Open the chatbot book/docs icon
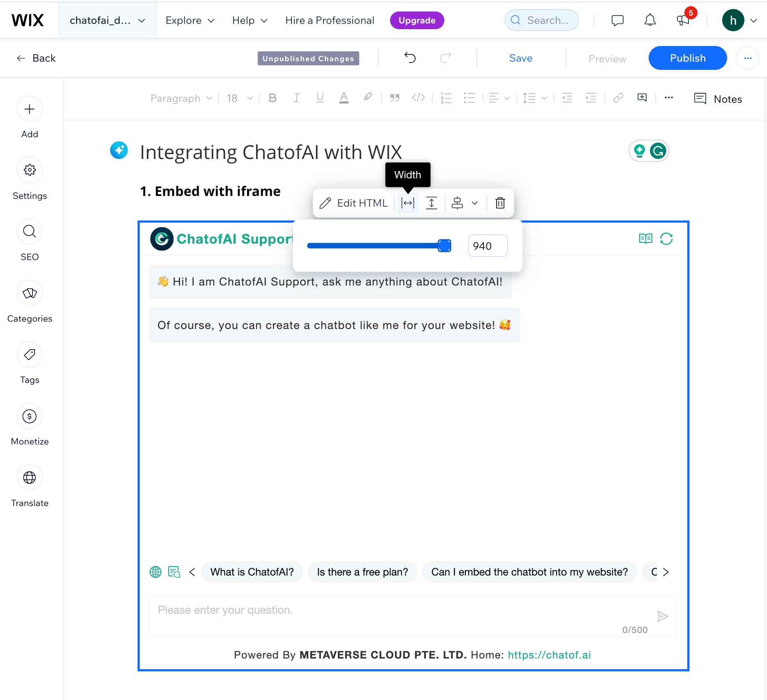 (645, 239)
